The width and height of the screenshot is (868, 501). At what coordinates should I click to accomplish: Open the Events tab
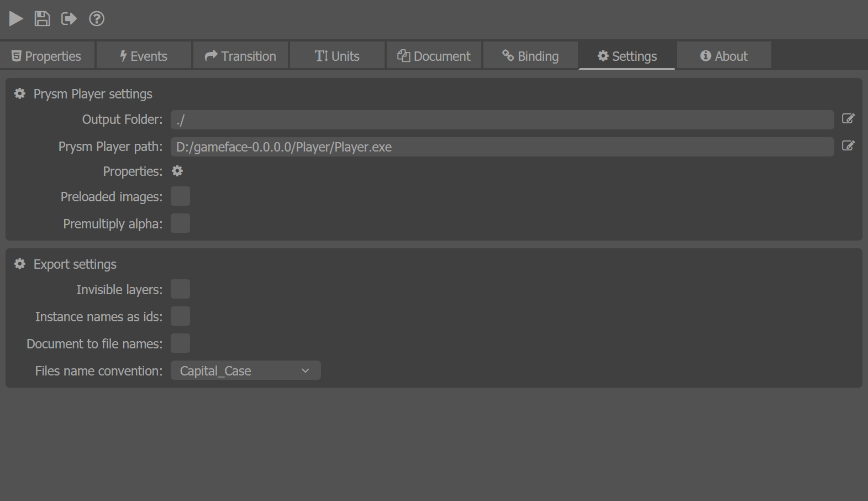point(144,56)
